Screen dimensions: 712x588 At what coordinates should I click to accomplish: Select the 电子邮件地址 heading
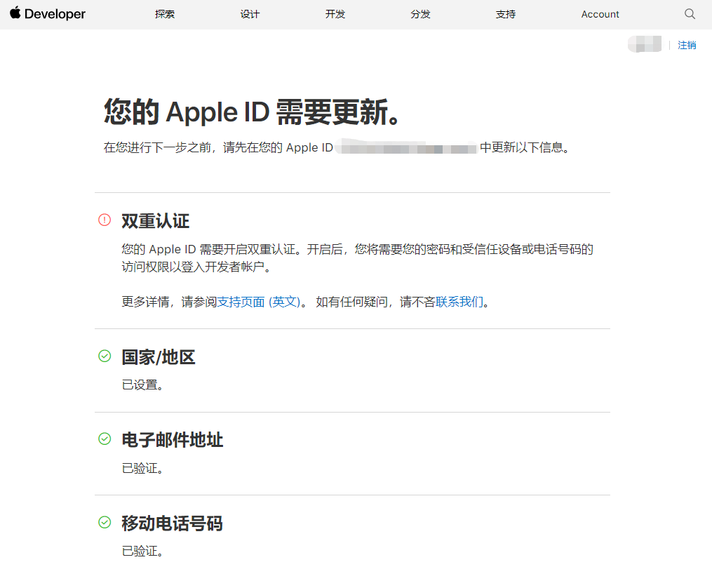pyautogui.click(x=173, y=440)
